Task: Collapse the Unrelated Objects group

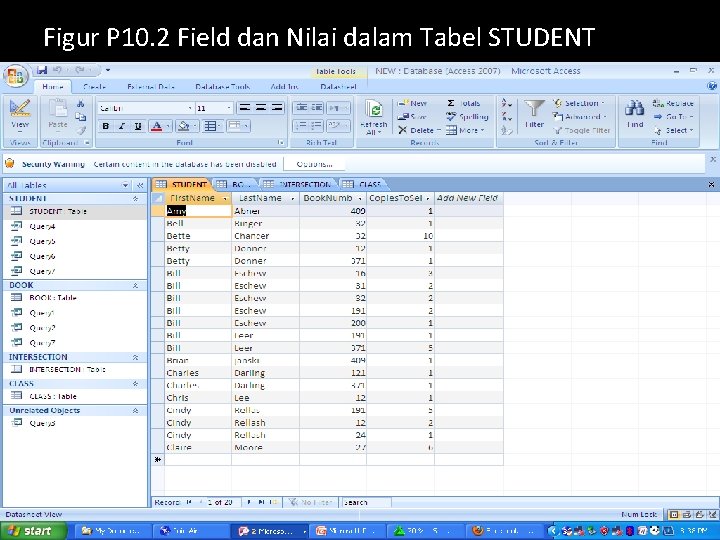Action: [135, 411]
